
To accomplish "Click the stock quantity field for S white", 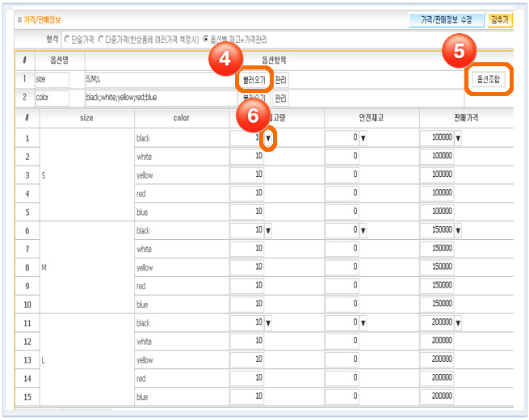I will pyautogui.click(x=247, y=157).
